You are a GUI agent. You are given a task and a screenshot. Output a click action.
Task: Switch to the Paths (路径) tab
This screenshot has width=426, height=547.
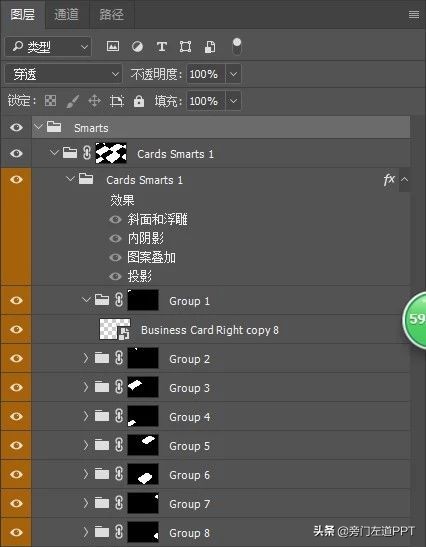(x=111, y=15)
